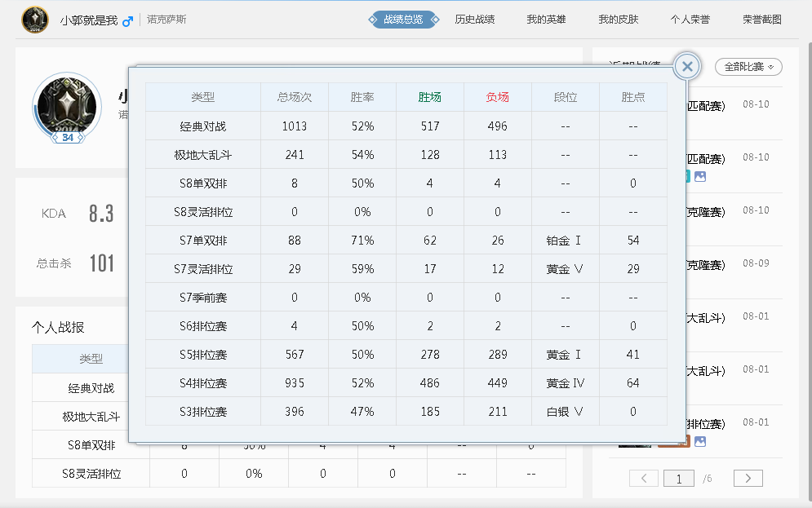Open screenshot icon on 08-10 match entry

(700, 176)
